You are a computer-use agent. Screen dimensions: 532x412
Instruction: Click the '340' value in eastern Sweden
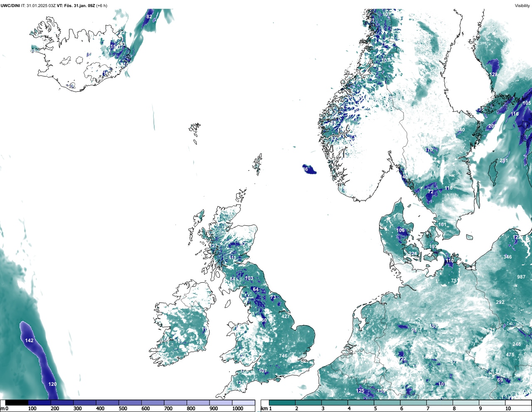461,130
